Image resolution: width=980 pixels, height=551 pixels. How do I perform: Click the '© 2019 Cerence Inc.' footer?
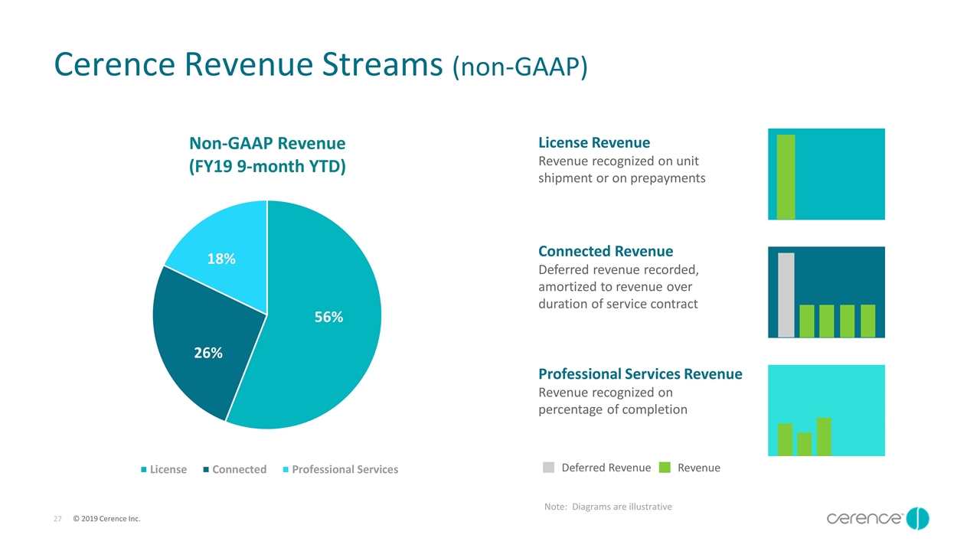(x=106, y=520)
